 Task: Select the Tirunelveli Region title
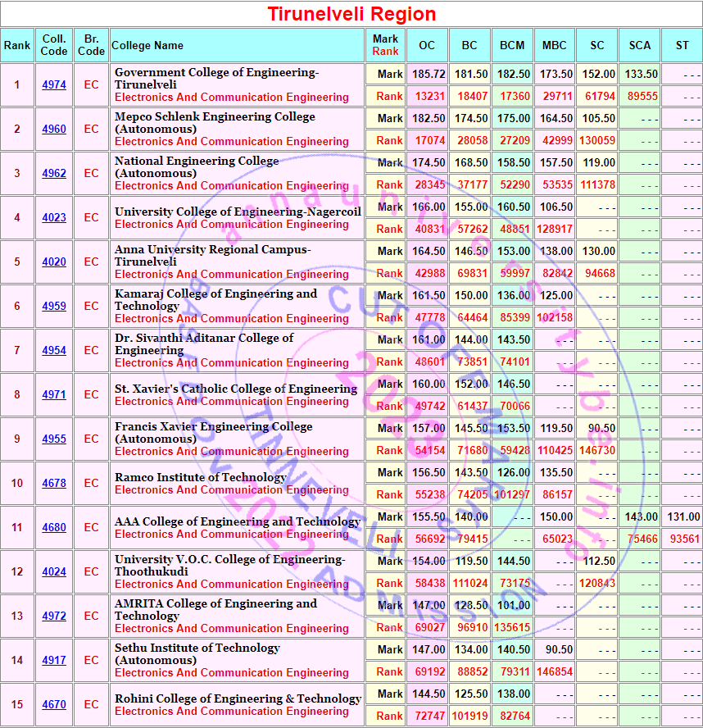(351, 14)
